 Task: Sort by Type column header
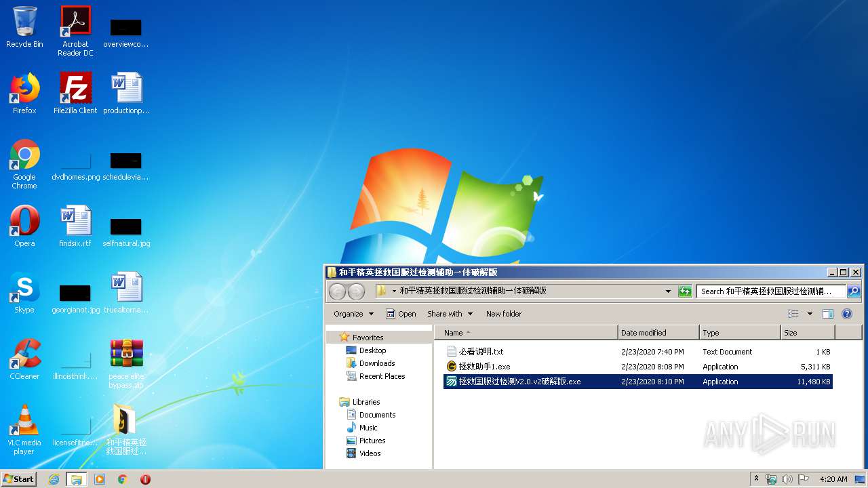pos(740,333)
